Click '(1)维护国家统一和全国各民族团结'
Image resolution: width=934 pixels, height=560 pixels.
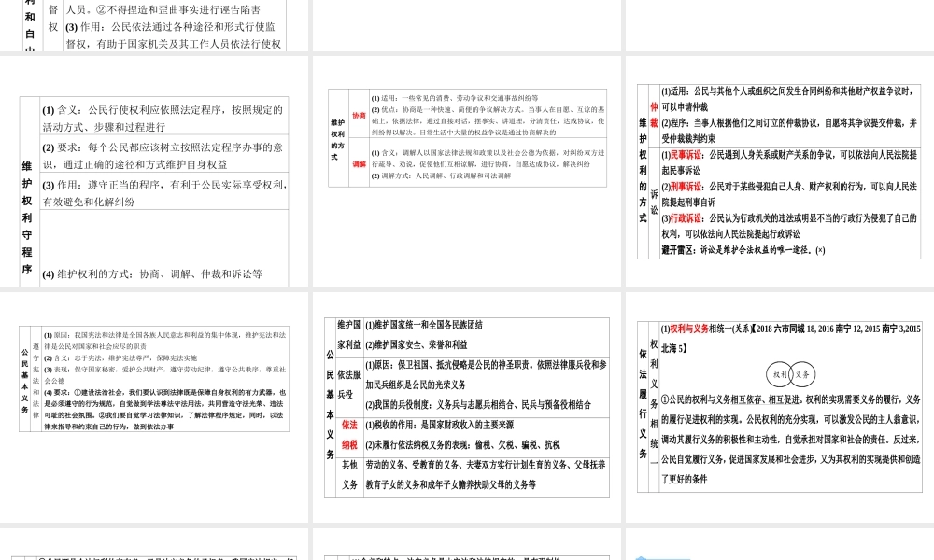[423, 325]
